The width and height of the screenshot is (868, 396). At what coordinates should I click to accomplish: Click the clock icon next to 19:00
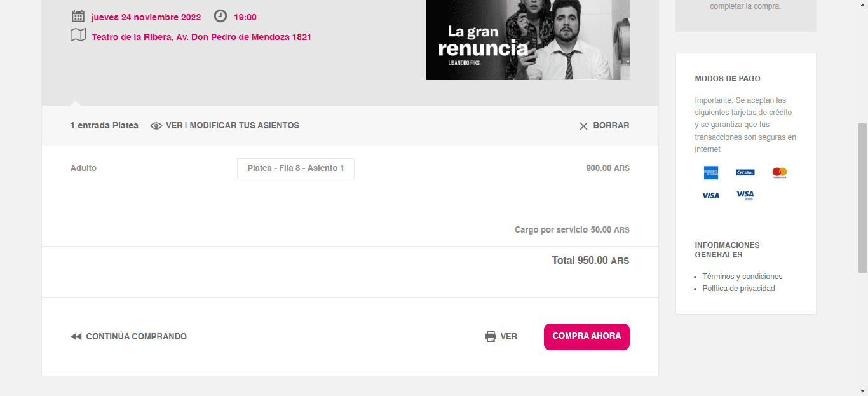pyautogui.click(x=220, y=17)
